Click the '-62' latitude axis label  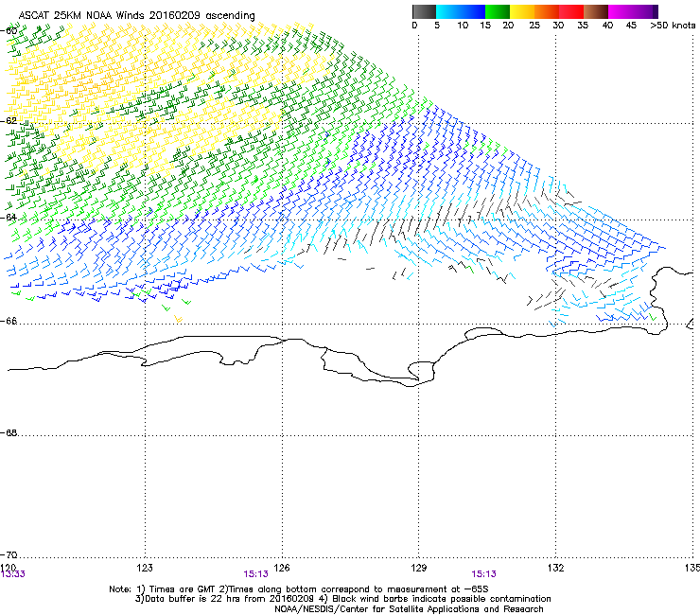(x=9, y=121)
